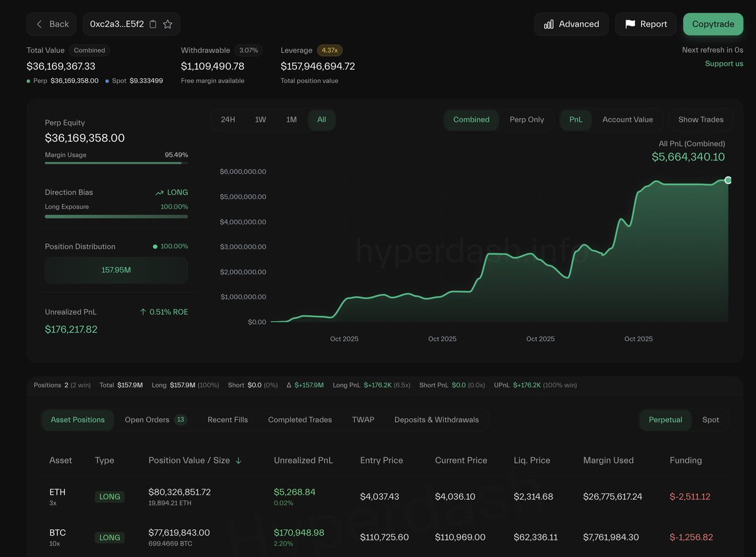This screenshot has width=756, height=557.
Task: Click the 157.95M position distribution bar
Action: coord(116,270)
